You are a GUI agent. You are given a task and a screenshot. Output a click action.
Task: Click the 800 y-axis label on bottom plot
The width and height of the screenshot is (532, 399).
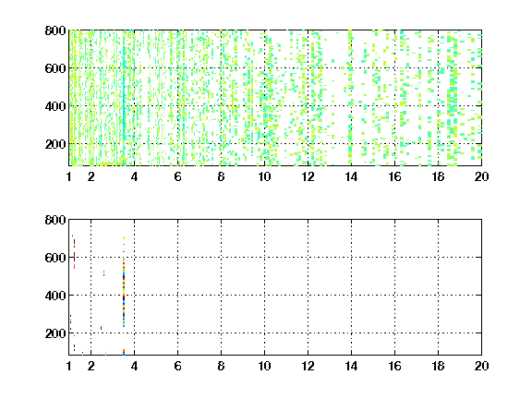click(55, 220)
